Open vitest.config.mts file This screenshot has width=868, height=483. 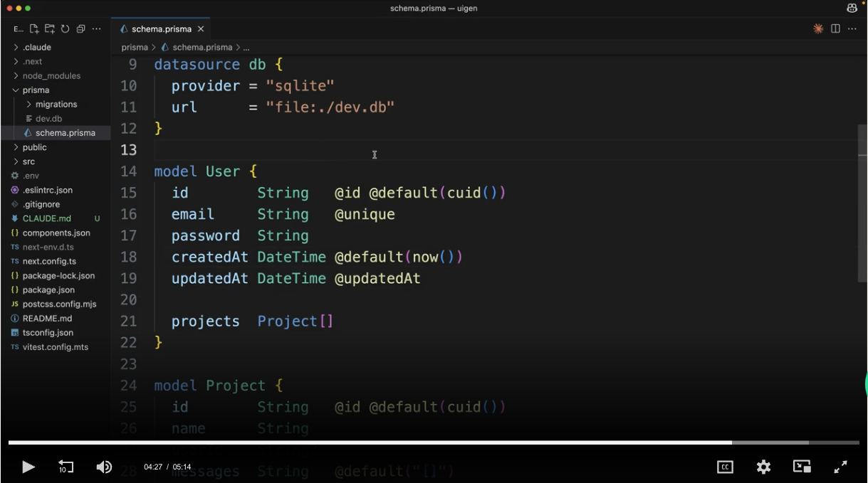click(56, 347)
